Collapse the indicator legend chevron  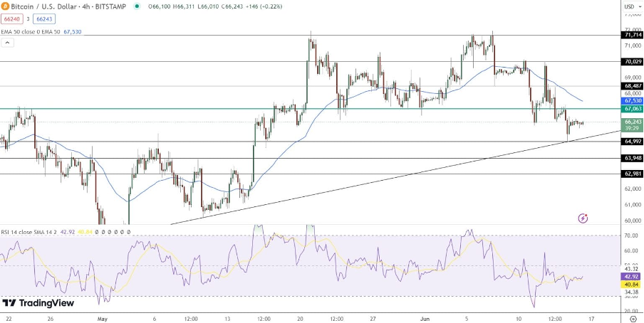pyautogui.click(x=8, y=43)
